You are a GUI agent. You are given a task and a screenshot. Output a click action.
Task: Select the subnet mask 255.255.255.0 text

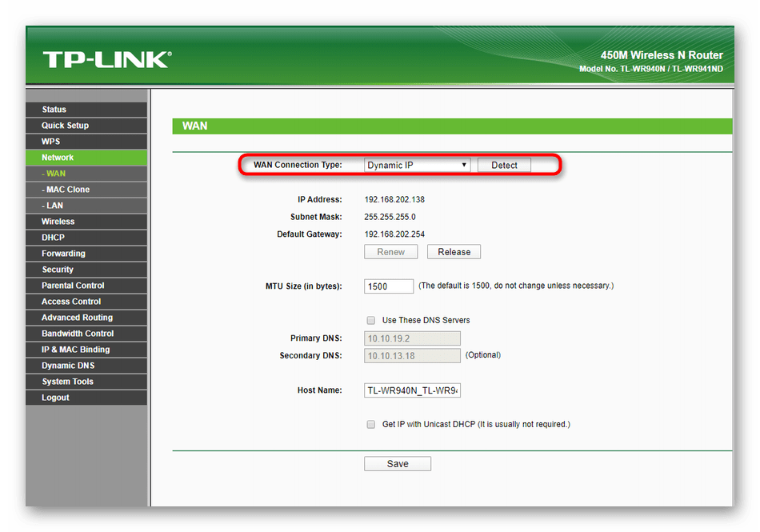coord(390,217)
